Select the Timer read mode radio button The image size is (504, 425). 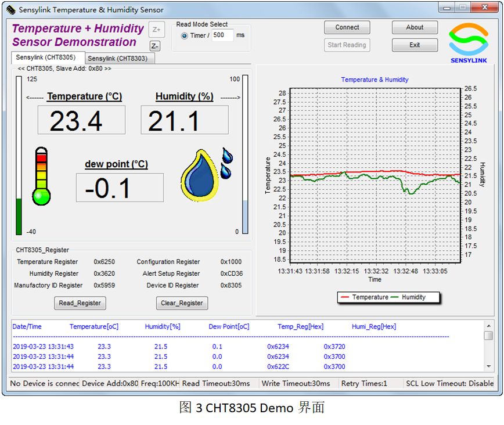(184, 35)
